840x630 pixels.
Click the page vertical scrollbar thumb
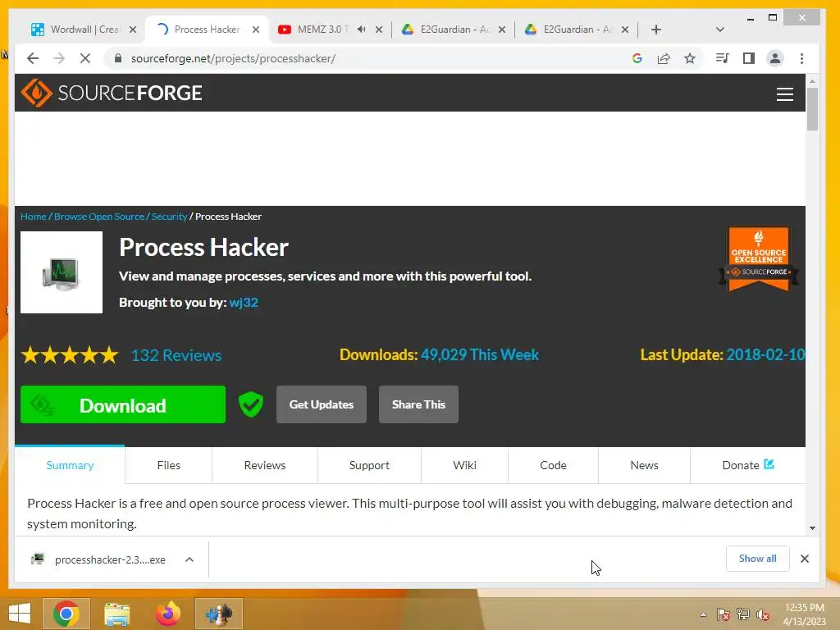(813, 109)
